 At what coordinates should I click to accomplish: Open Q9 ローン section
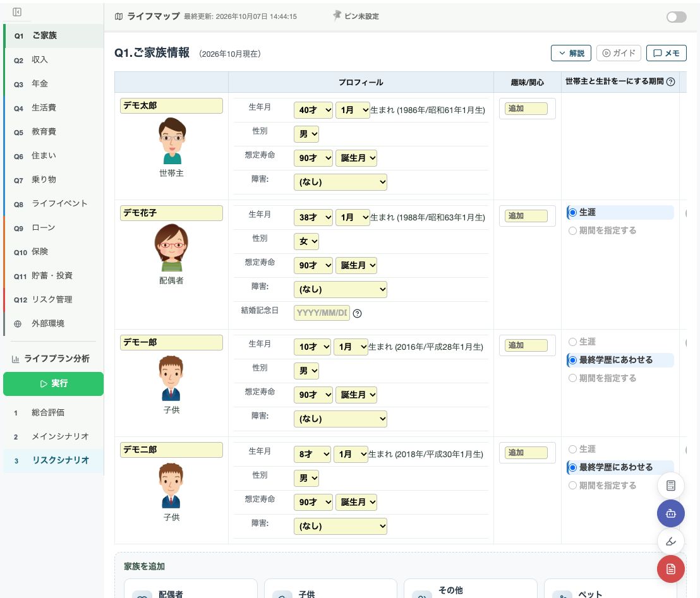click(x=54, y=228)
